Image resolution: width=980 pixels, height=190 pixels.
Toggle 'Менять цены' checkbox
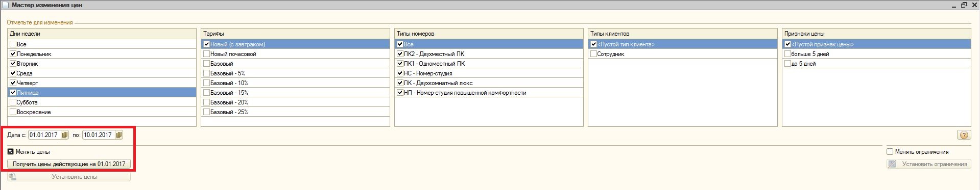click(x=11, y=152)
